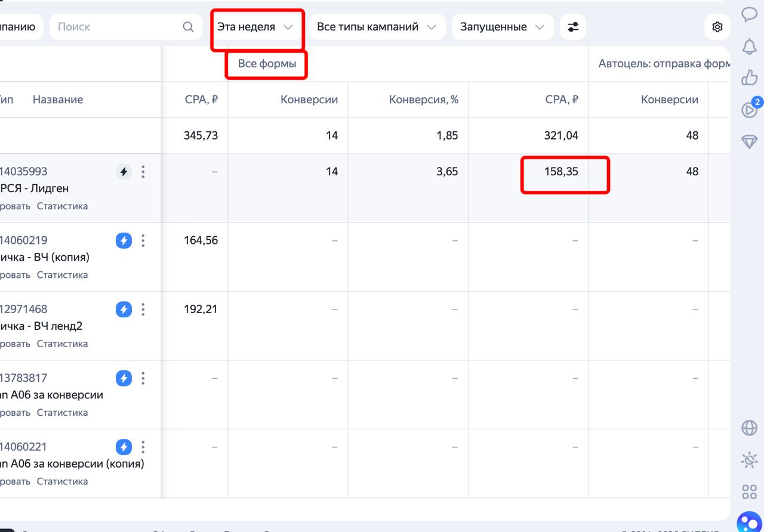Open Статистика link for РСЯ - Лидген
This screenshot has width=764, height=532.
(x=62, y=206)
